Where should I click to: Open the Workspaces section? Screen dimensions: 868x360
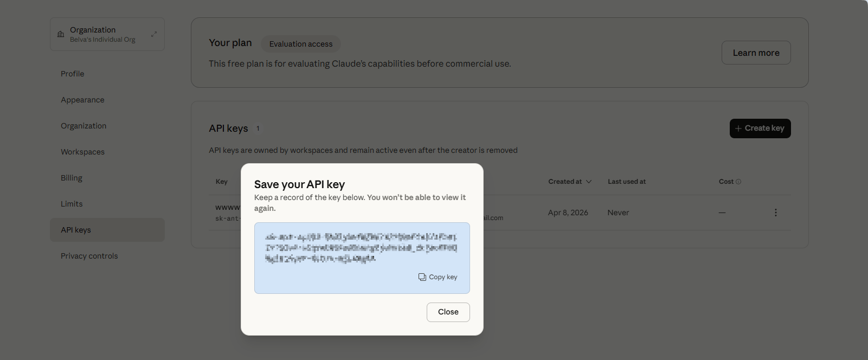point(82,152)
